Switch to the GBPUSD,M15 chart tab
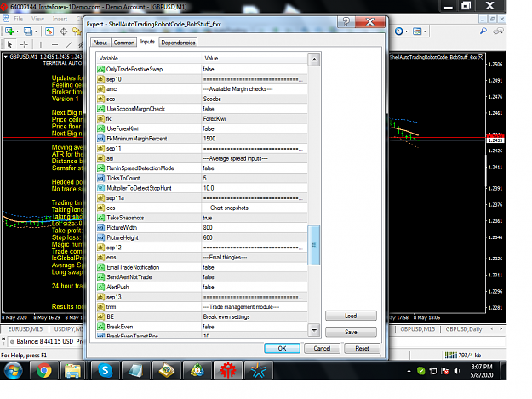This screenshot has height=399, width=532. (x=418, y=329)
